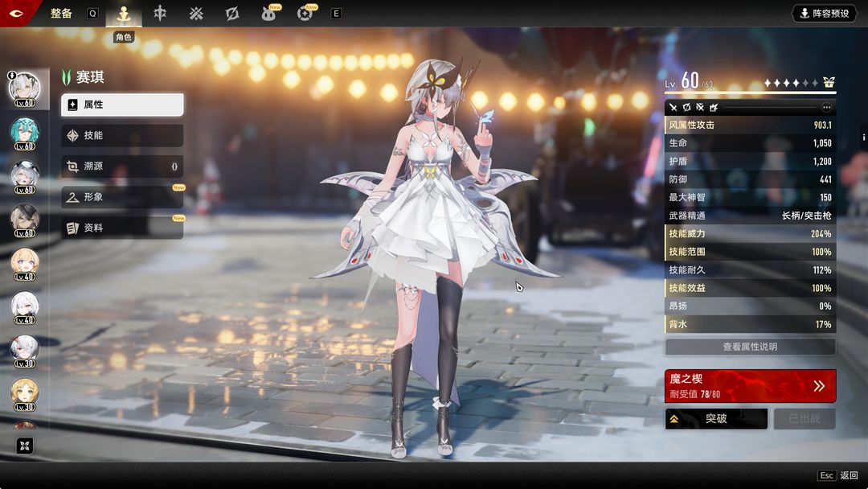
Task: Select the 背水 17% stat row
Action: point(750,324)
